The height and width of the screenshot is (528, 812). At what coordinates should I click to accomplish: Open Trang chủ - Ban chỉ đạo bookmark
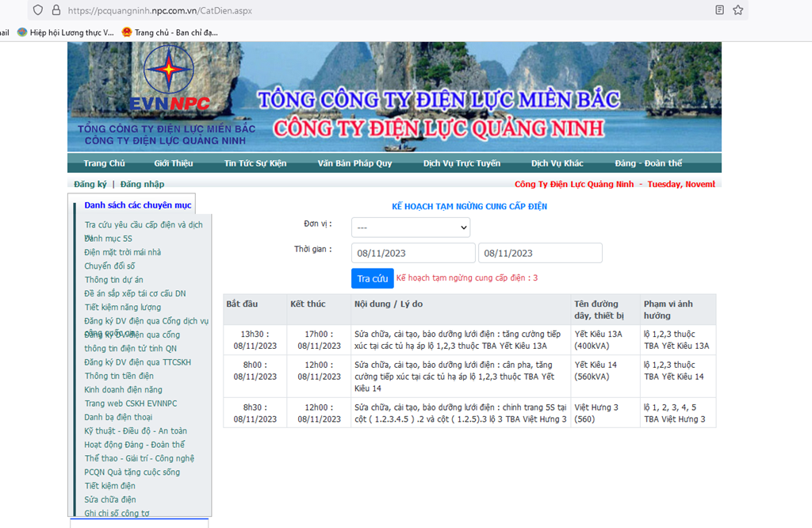[x=170, y=32]
